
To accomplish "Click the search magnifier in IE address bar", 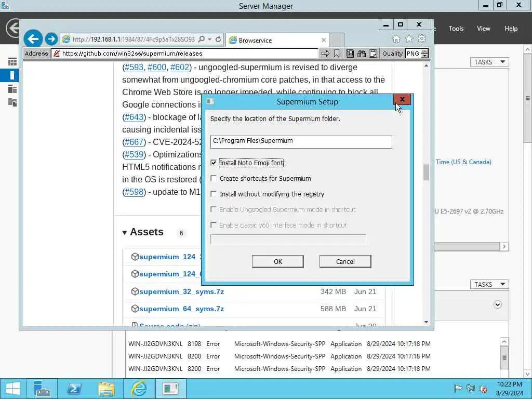I will click(201, 39).
